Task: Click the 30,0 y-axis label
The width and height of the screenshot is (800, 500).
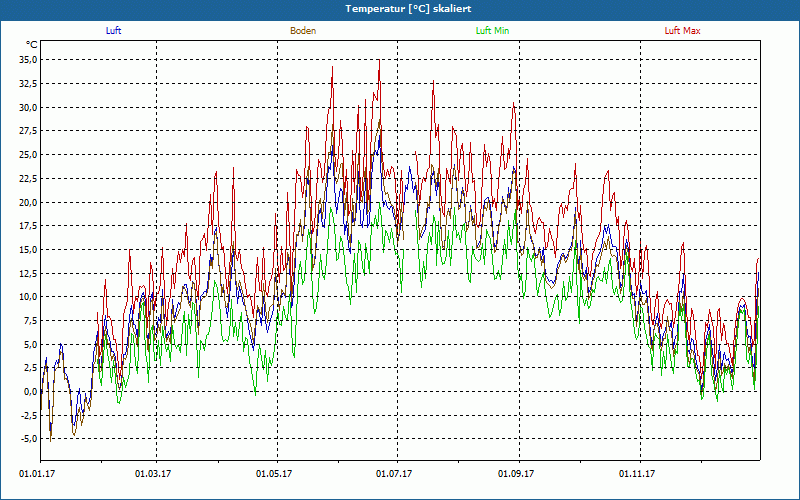Action: pyautogui.click(x=28, y=107)
